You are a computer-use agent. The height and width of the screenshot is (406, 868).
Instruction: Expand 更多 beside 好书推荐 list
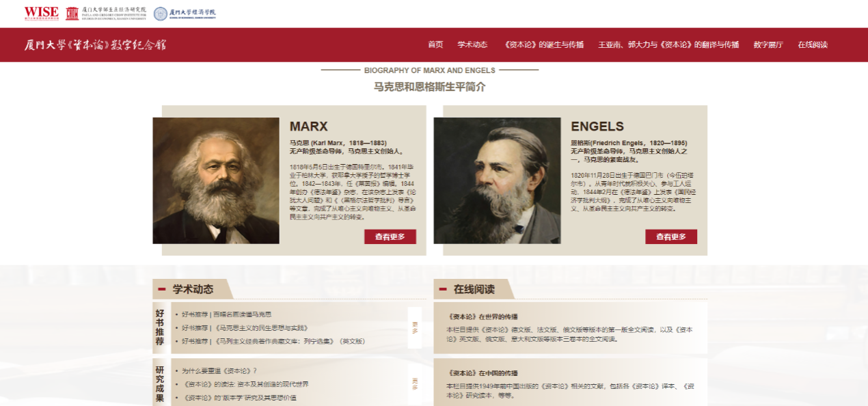415,328
